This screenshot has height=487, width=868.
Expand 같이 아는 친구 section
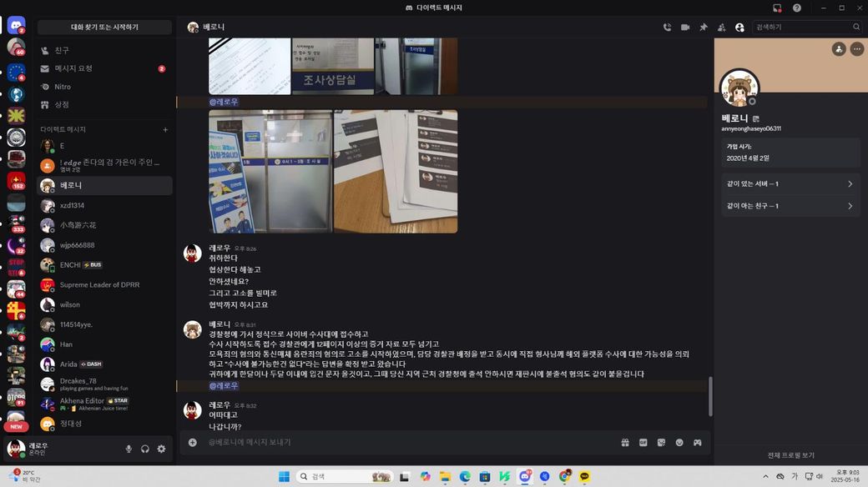click(x=790, y=206)
